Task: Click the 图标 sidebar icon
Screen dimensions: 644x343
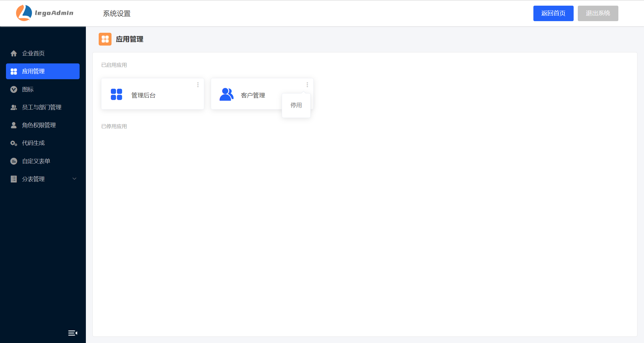Action: pos(14,89)
